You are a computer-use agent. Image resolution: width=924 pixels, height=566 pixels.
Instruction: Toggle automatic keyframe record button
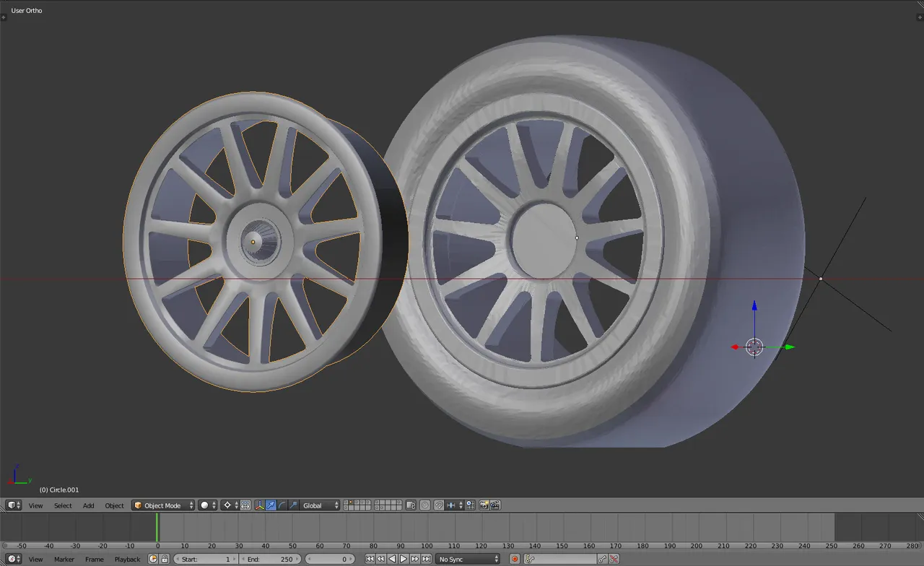pyautogui.click(x=515, y=559)
